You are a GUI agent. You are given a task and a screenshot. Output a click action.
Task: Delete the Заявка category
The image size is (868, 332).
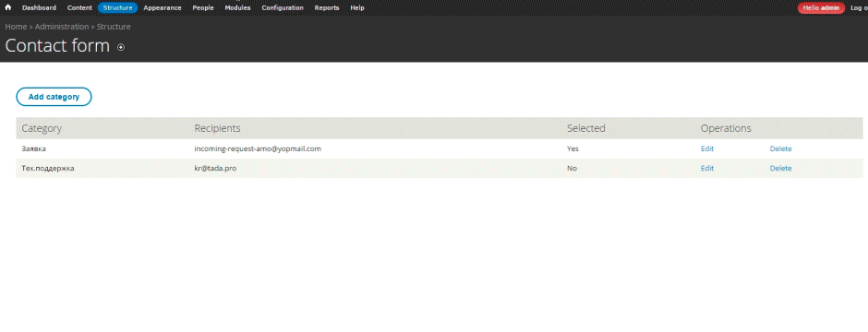[780, 148]
